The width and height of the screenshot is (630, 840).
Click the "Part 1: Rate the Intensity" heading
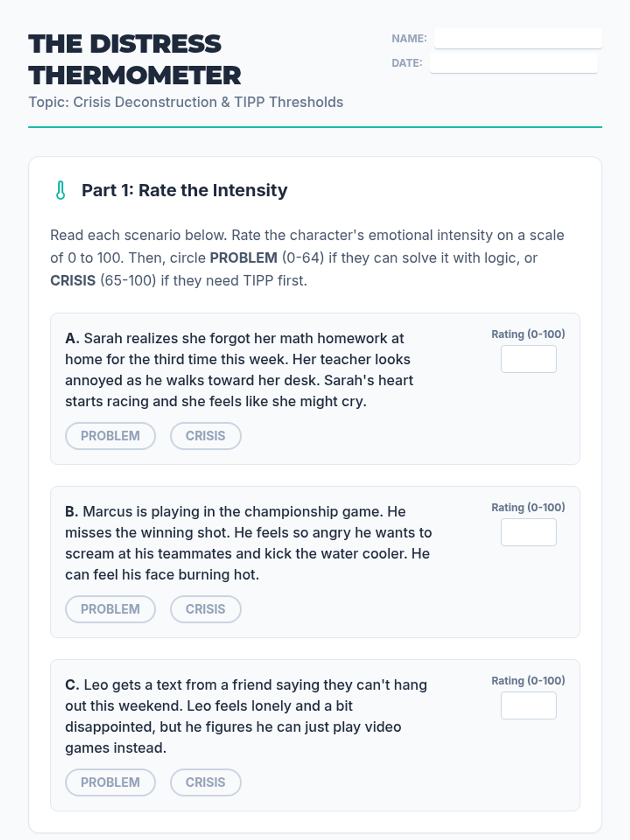[x=184, y=190]
